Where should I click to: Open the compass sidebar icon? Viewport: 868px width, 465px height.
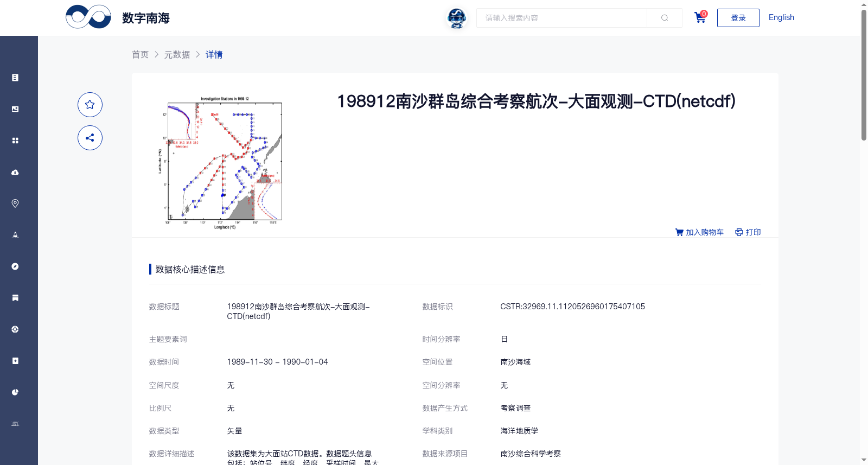[15, 266]
